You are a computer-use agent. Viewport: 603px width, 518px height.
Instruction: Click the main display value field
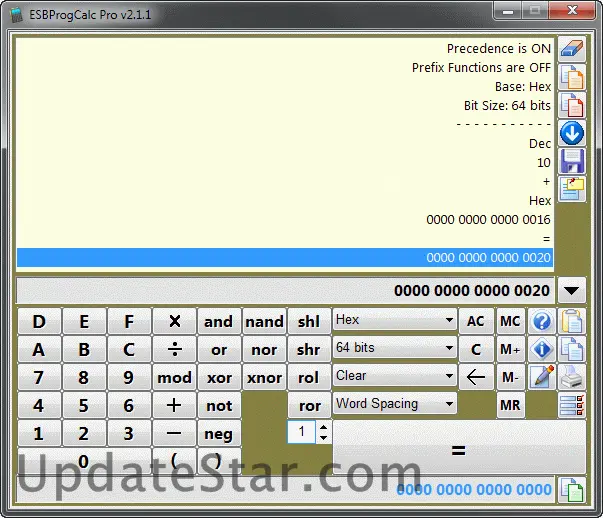coord(285,290)
